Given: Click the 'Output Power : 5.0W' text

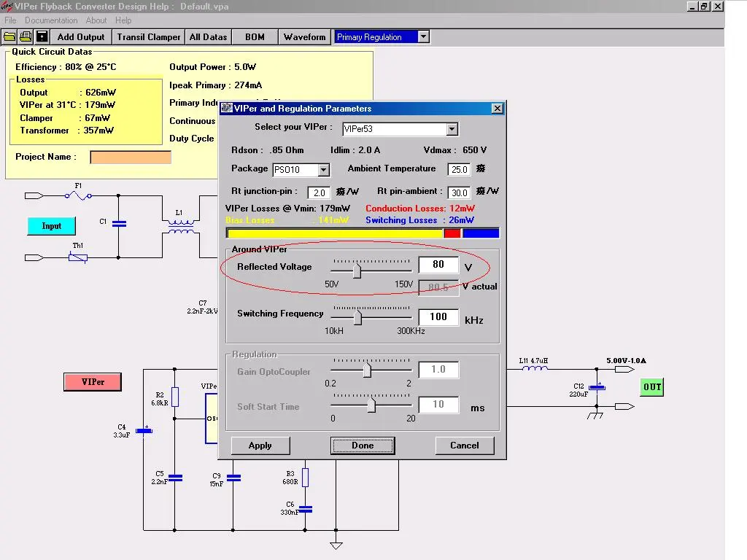Looking at the screenshot, I should 213,66.
